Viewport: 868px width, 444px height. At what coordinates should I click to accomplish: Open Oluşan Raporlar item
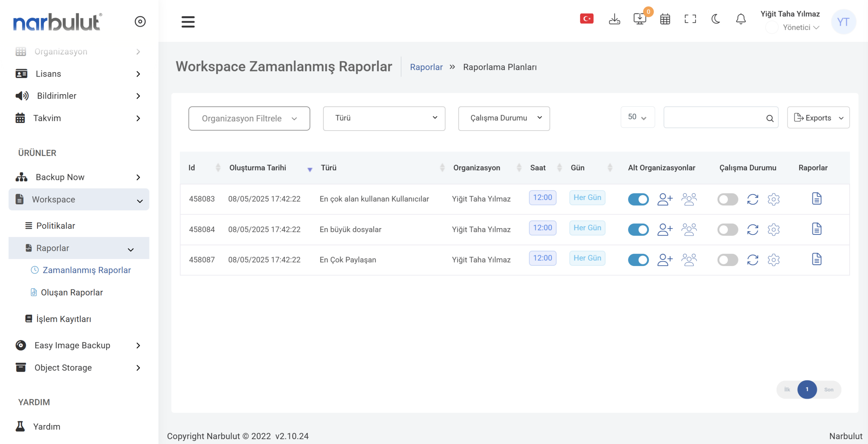[67, 292]
